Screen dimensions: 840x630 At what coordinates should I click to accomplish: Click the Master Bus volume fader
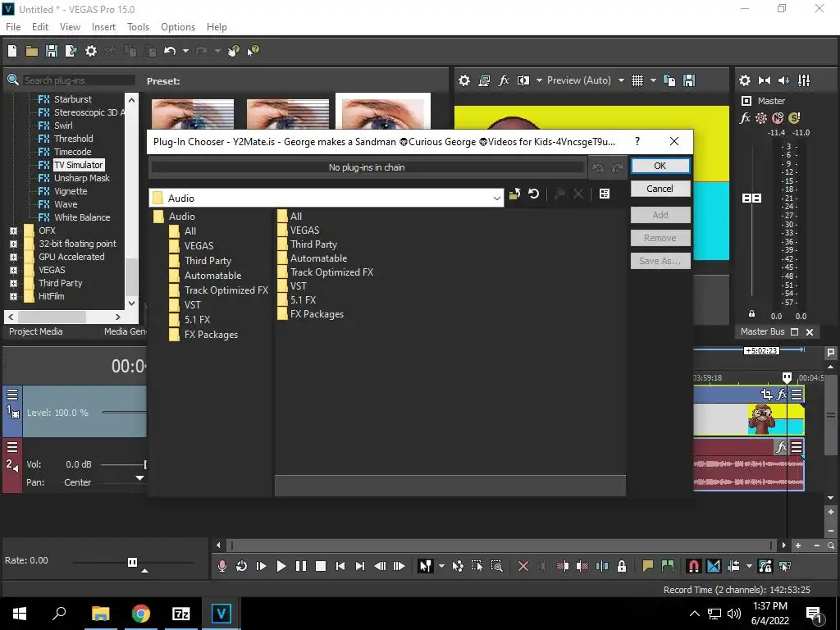tap(751, 199)
